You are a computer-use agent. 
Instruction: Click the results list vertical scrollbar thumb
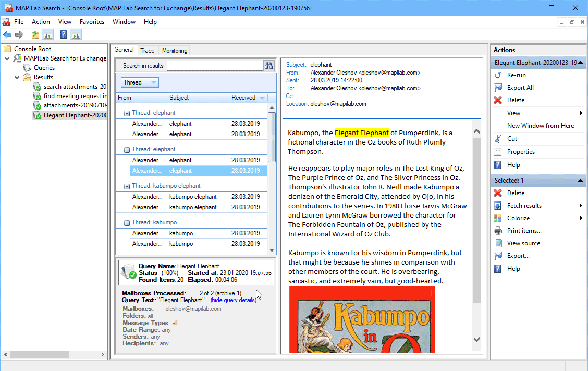272,137
